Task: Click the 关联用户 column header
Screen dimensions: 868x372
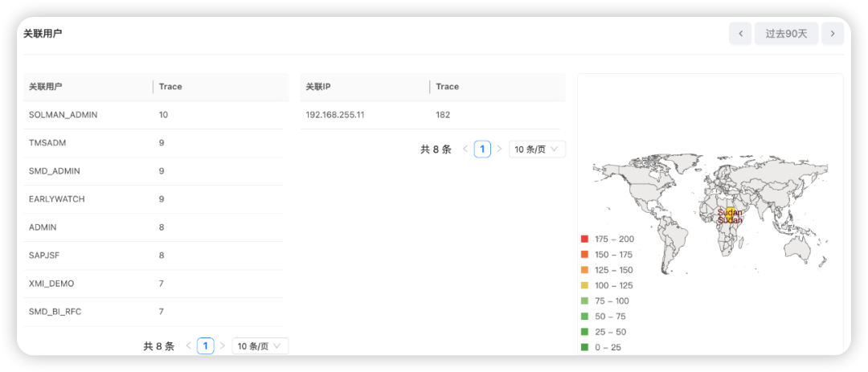Action: [x=46, y=87]
